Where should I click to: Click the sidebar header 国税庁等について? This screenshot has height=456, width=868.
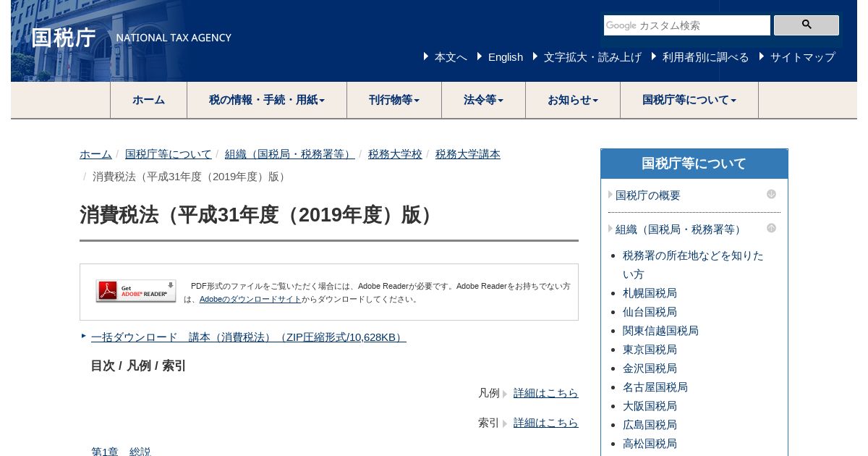(x=694, y=164)
